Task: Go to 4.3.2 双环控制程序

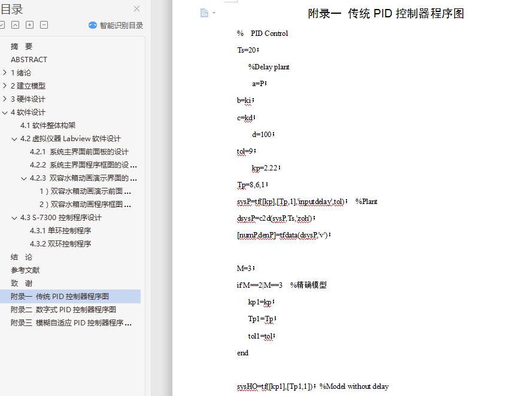Action: click(60, 244)
